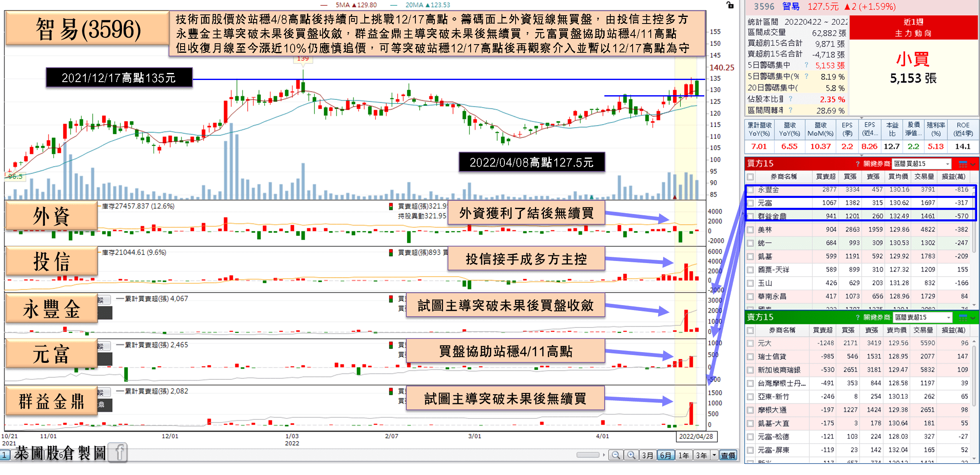Open the 區間賣超15 dropdown
980x475 pixels.
[x=922, y=317]
